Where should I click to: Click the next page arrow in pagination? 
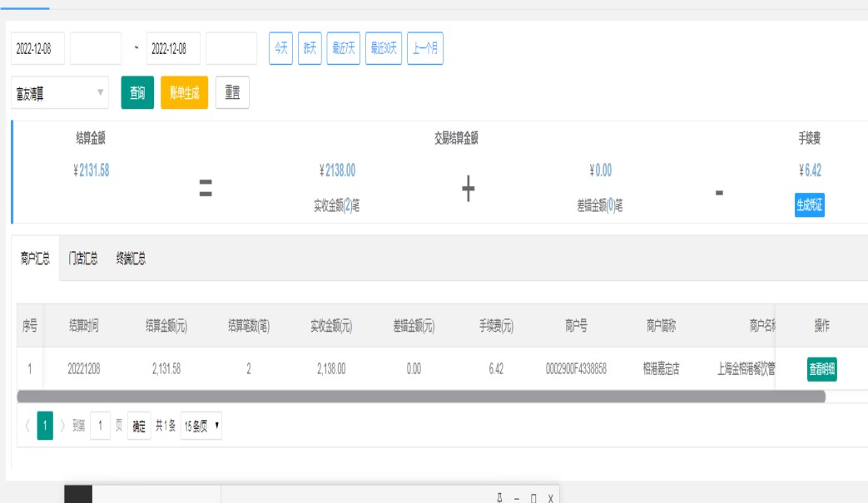coord(62,426)
